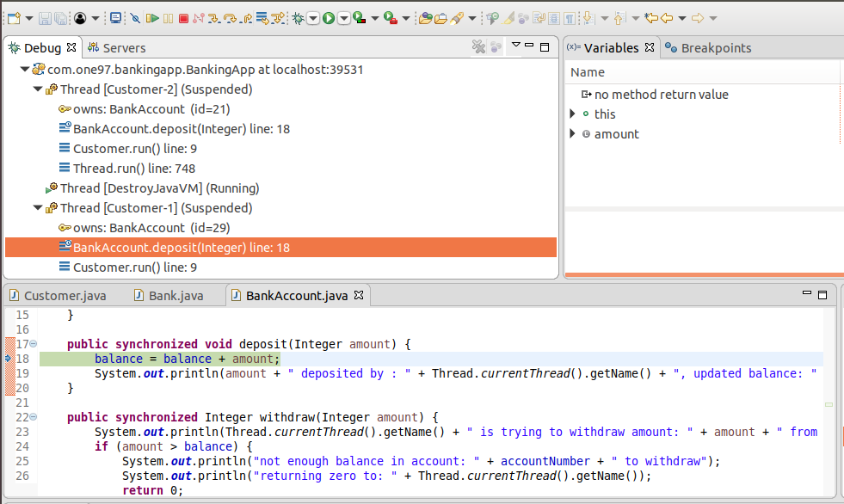The image size is (844, 504).
Task: Collapse the Thread [Customer-2] tree node
Action: (38, 89)
